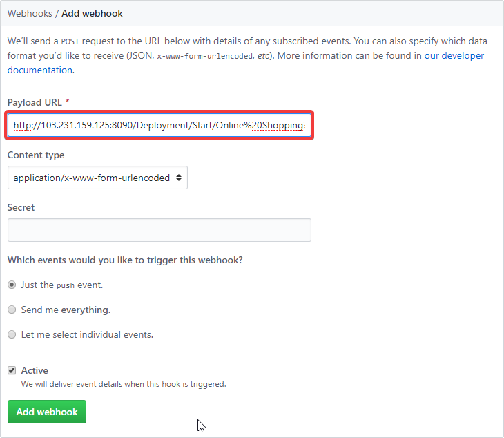Click inside the Secret text field
Image resolution: width=504 pixels, height=438 pixels.
click(x=159, y=230)
